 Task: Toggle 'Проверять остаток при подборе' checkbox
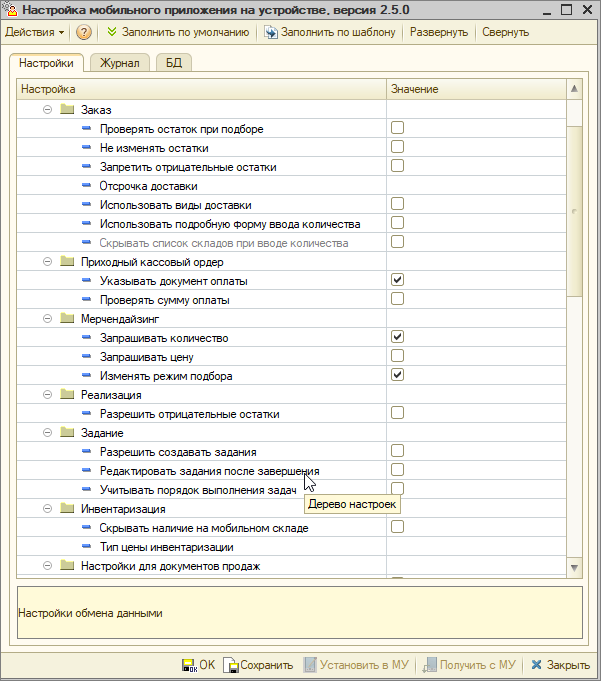coord(397,128)
